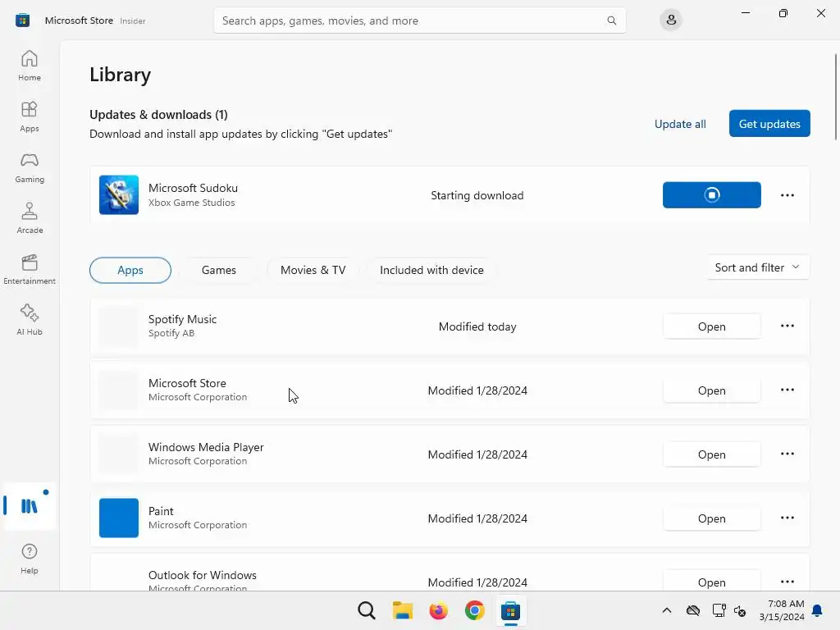Open Help in the sidebar
The image size is (840, 630).
point(30,559)
